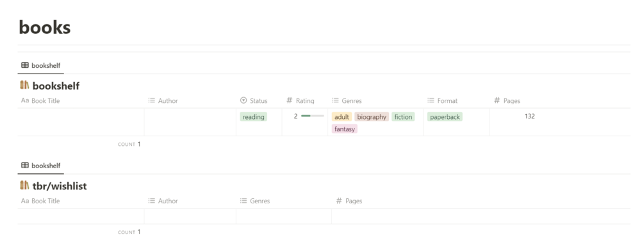644x252 pixels.
Task: Click the empty Author cell in tbr/wishlist
Action: (190, 216)
